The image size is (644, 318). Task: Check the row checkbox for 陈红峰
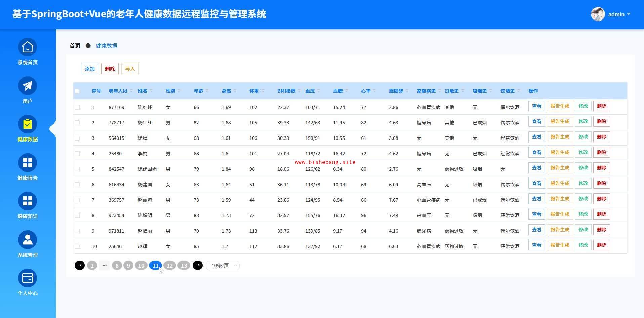77,107
